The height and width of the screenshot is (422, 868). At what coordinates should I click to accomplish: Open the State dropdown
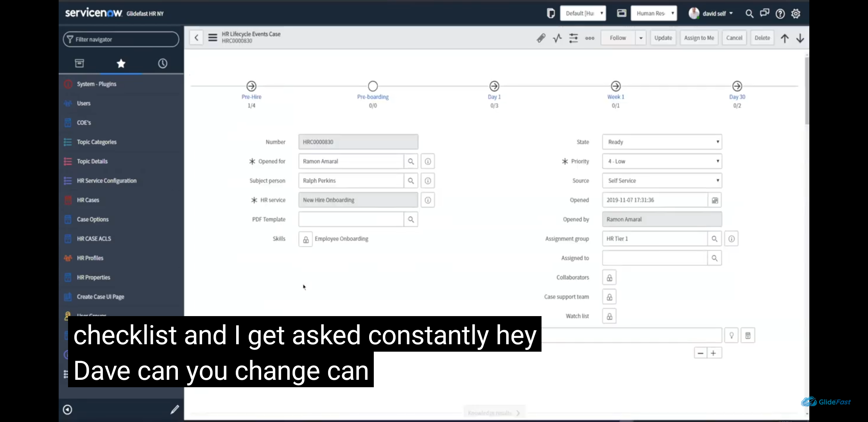tap(662, 142)
